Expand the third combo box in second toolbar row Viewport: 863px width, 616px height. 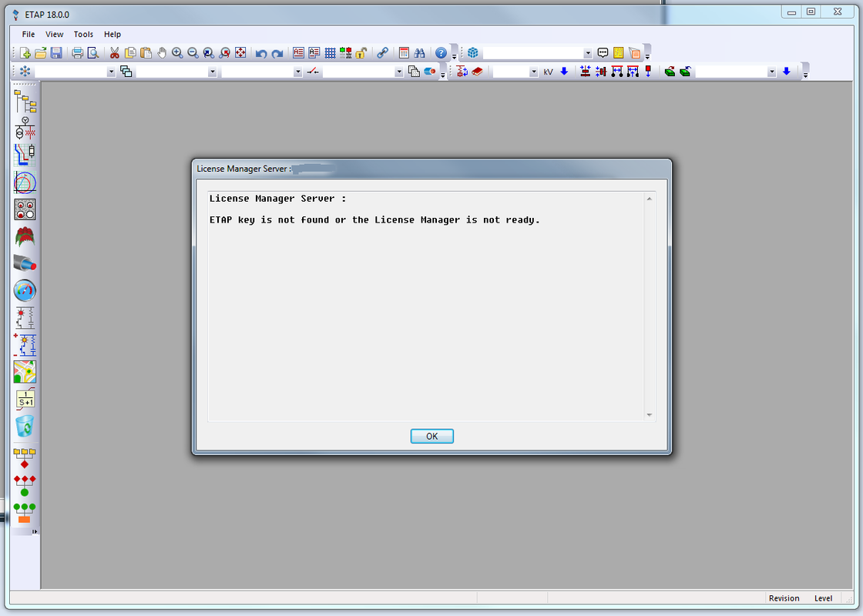[x=297, y=72]
